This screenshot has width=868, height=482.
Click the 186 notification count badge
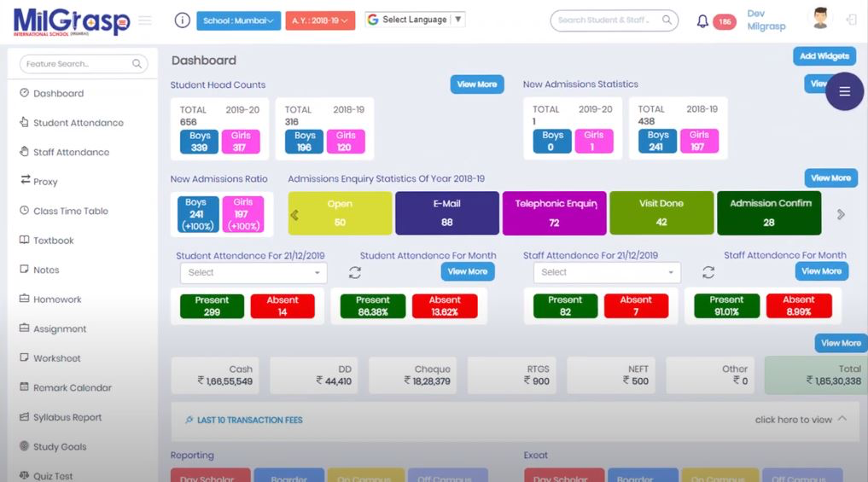(x=725, y=21)
